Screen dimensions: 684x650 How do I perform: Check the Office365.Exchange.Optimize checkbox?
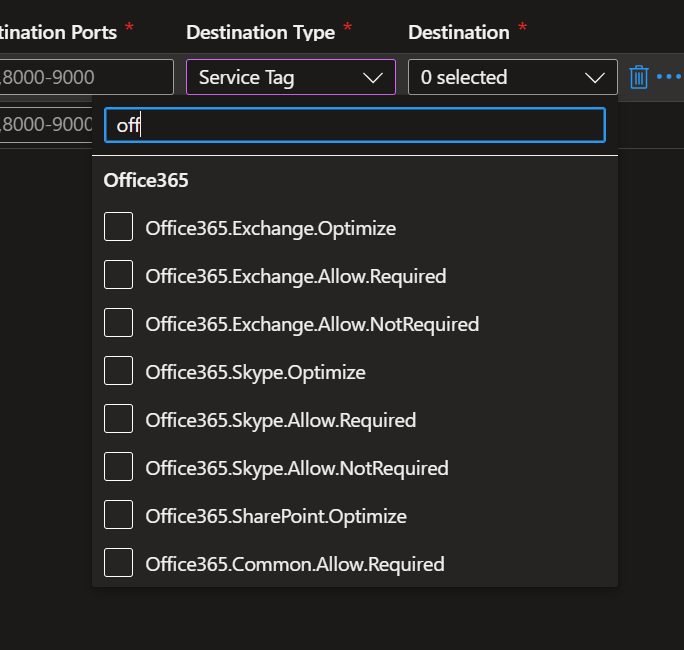(x=118, y=227)
